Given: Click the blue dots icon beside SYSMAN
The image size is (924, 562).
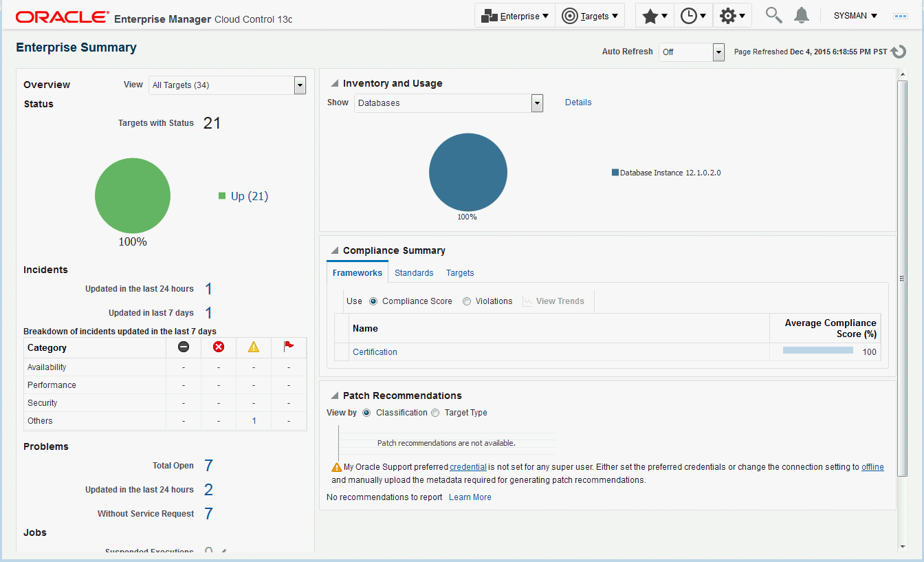Looking at the screenshot, I should pyautogui.click(x=901, y=16).
